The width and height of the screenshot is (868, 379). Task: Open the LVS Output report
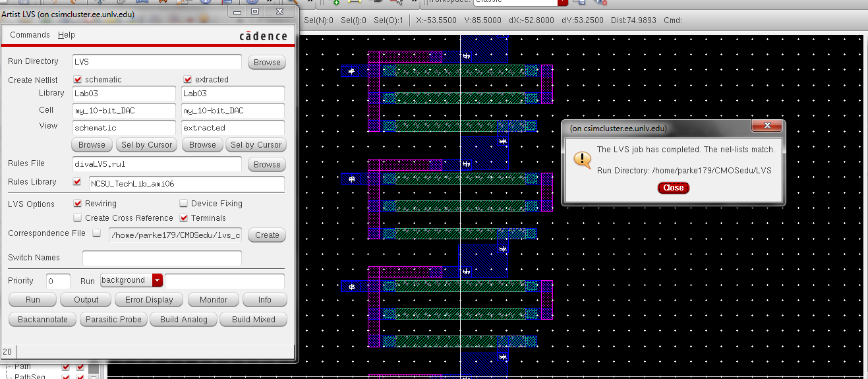[x=86, y=300]
